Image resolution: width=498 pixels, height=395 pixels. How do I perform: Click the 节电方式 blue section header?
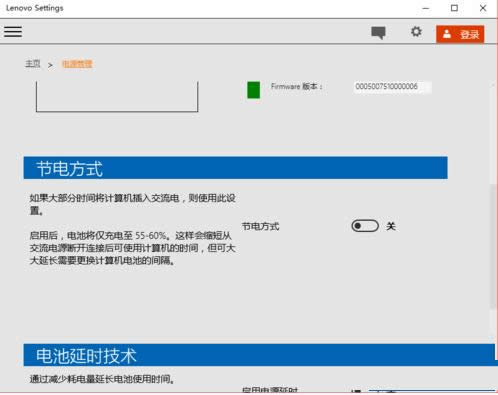point(235,168)
